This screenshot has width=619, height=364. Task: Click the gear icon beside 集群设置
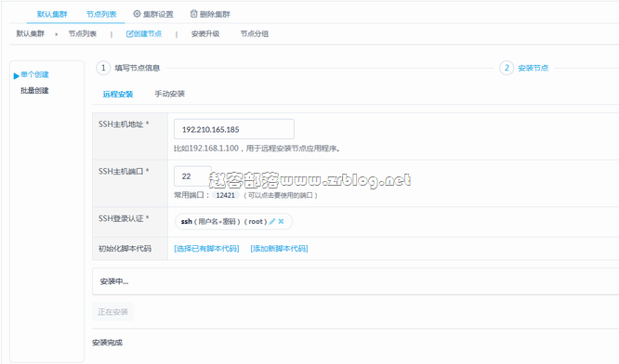click(x=137, y=14)
